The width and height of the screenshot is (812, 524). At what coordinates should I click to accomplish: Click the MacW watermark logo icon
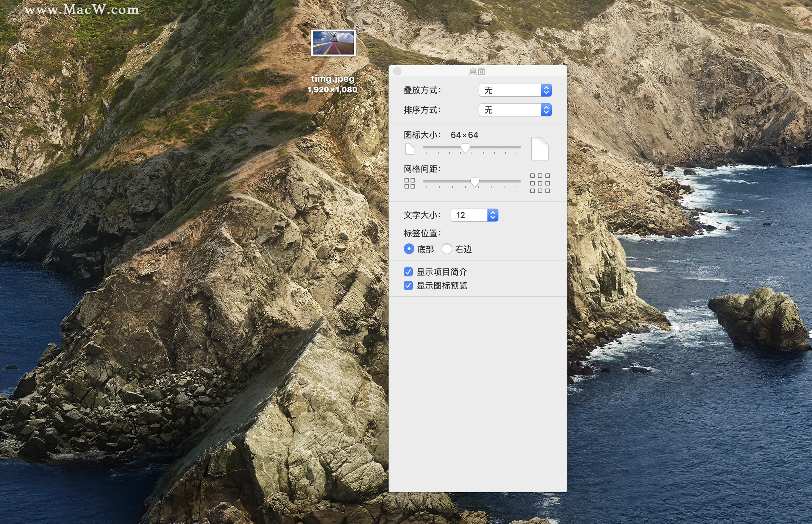[13, 10]
